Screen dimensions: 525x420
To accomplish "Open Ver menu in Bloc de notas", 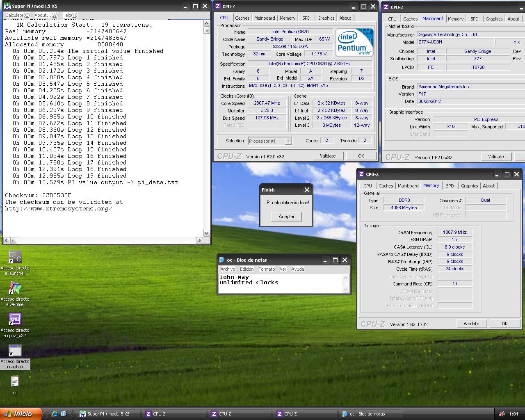I will [x=283, y=269].
